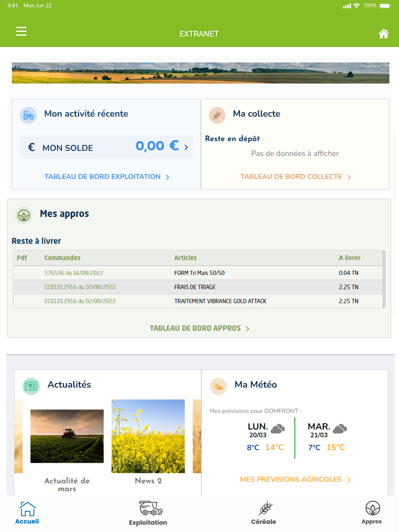The image size is (399, 532).
Task: Click the News 2 caption
Action: [x=148, y=481]
